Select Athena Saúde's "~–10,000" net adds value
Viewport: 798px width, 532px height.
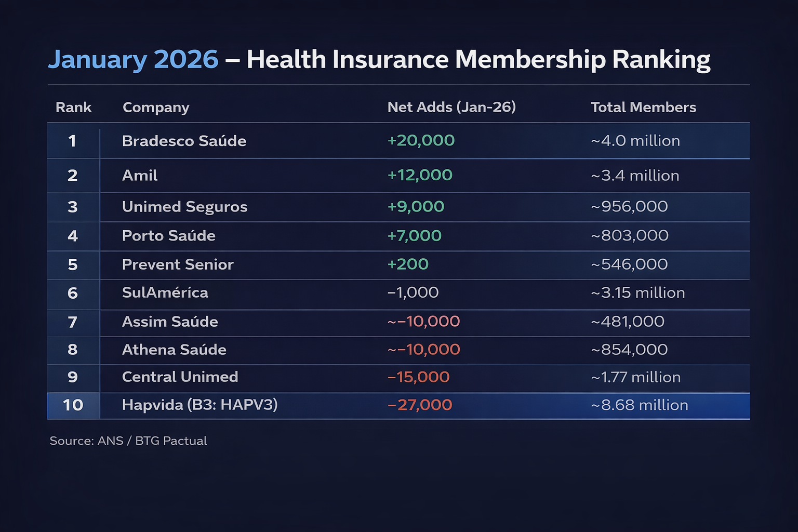(423, 350)
